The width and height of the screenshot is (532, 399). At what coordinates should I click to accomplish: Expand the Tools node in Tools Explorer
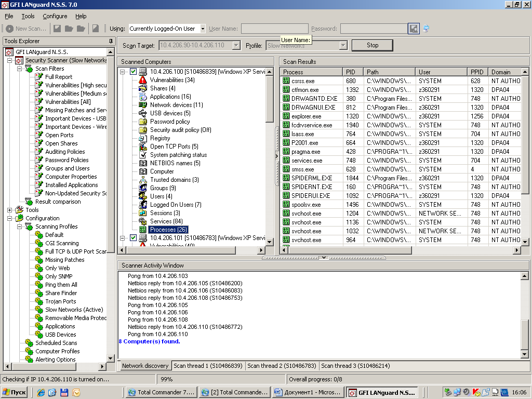point(9,210)
